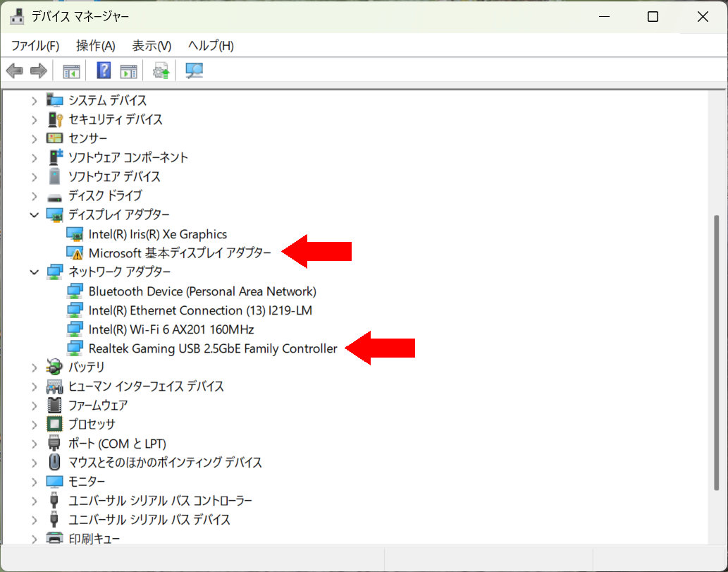Viewport: 728px width, 572px height.
Task: Collapse the ネットワーク アダプター category
Action: pyautogui.click(x=35, y=272)
